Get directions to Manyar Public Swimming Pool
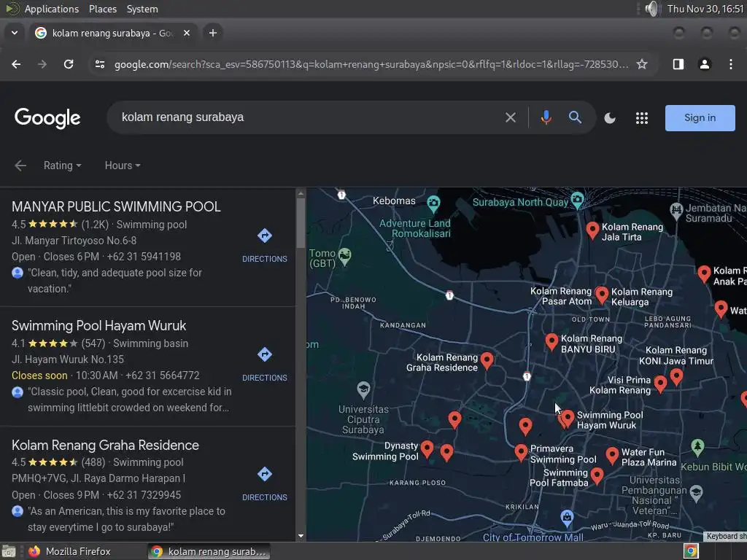This screenshot has width=747, height=560. pyautogui.click(x=264, y=245)
